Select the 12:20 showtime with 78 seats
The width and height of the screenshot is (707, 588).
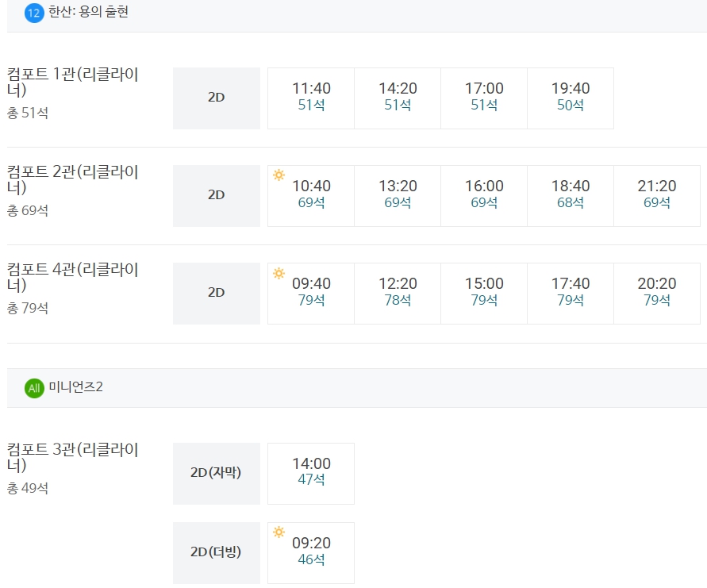pyautogui.click(x=398, y=293)
